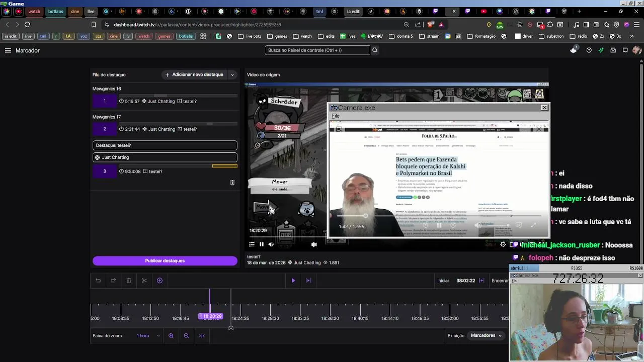Fit timeline zoom to selection icon
The image size is (644, 362).
(202, 336)
